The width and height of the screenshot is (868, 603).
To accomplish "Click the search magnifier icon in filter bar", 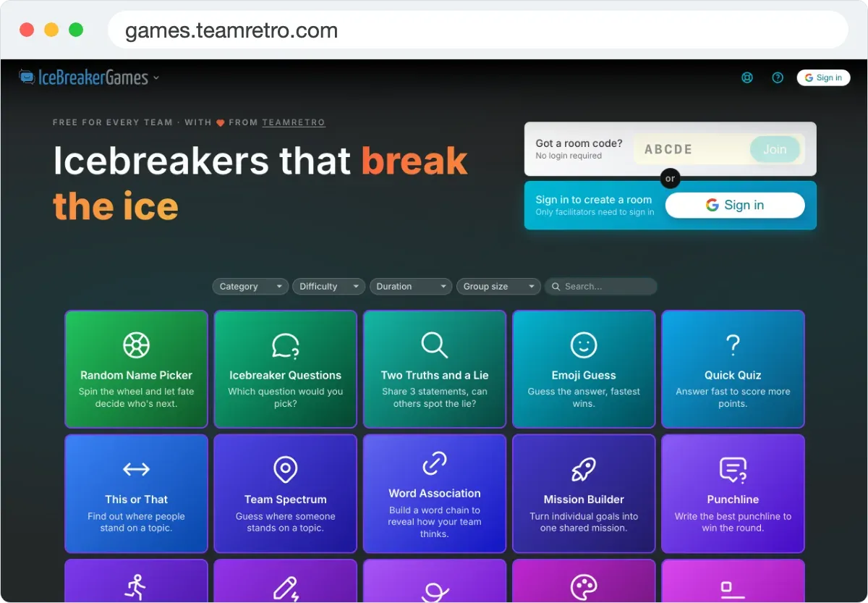I will tap(556, 287).
